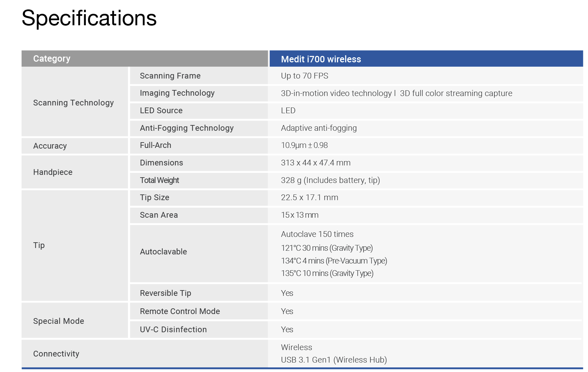Click the Dimensions value 313 x 44 x 47.4 mm
The image size is (588, 372).
pyautogui.click(x=316, y=163)
